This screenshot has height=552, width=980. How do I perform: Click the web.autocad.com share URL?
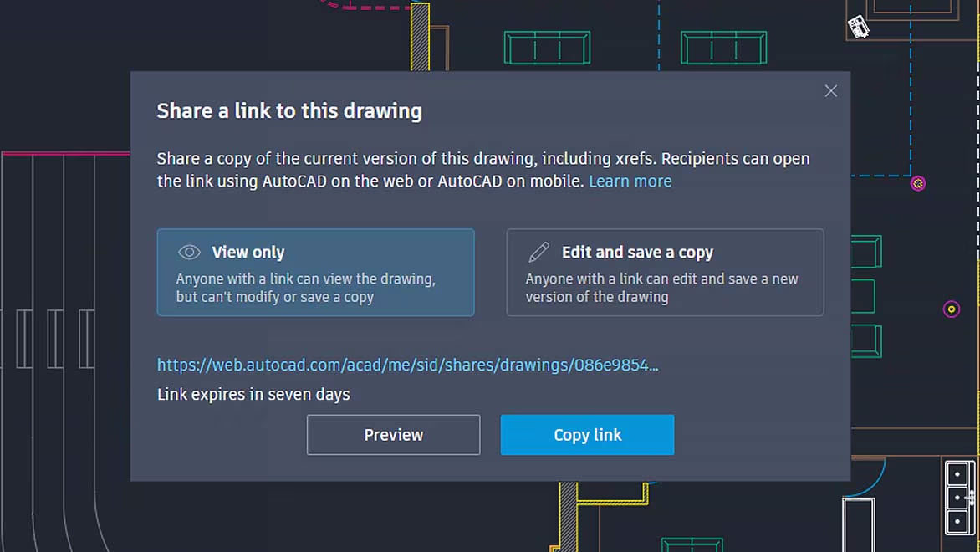pyautogui.click(x=407, y=365)
